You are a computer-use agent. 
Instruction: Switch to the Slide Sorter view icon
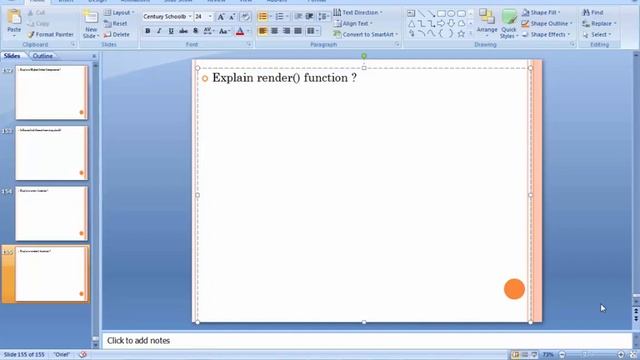(x=525, y=355)
